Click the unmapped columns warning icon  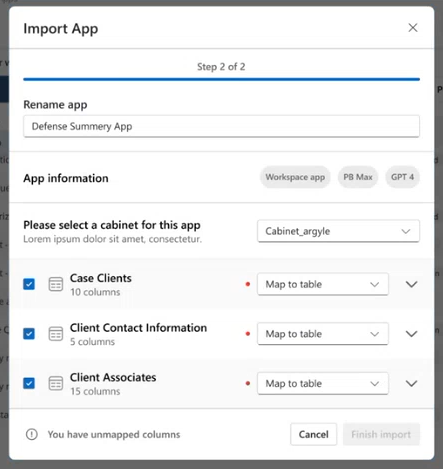32,434
